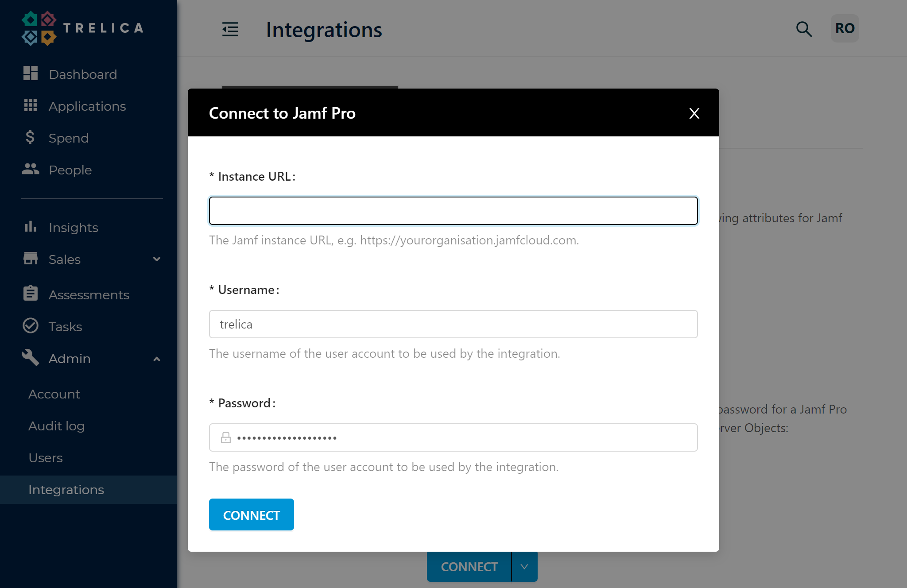Click the People icon in sidebar

pyautogui.click(x=31, y=169)
